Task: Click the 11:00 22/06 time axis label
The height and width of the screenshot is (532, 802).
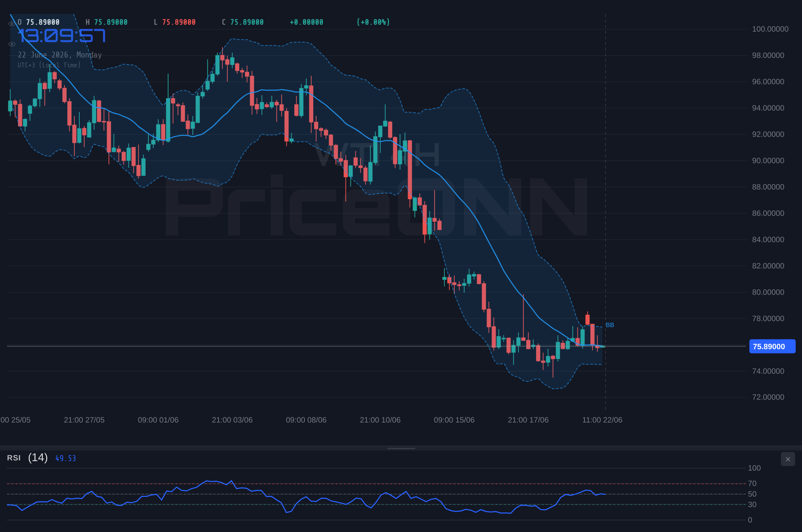Action: pyautogui.click(x=602, y=420)
